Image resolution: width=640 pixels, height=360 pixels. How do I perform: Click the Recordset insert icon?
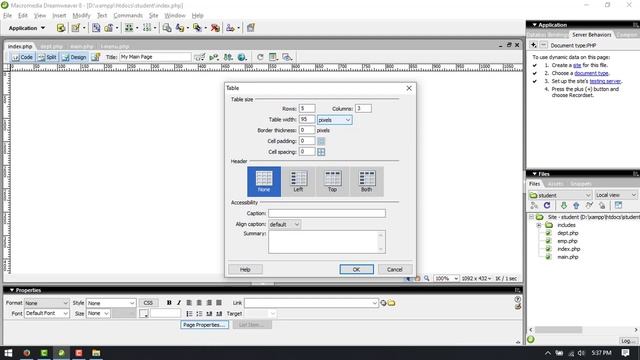[61, 28]
